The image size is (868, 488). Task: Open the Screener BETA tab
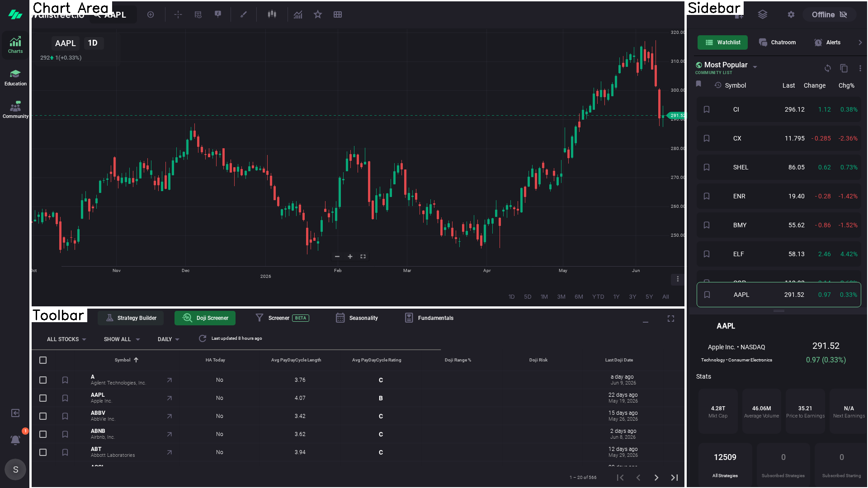[x=282, y=318]
